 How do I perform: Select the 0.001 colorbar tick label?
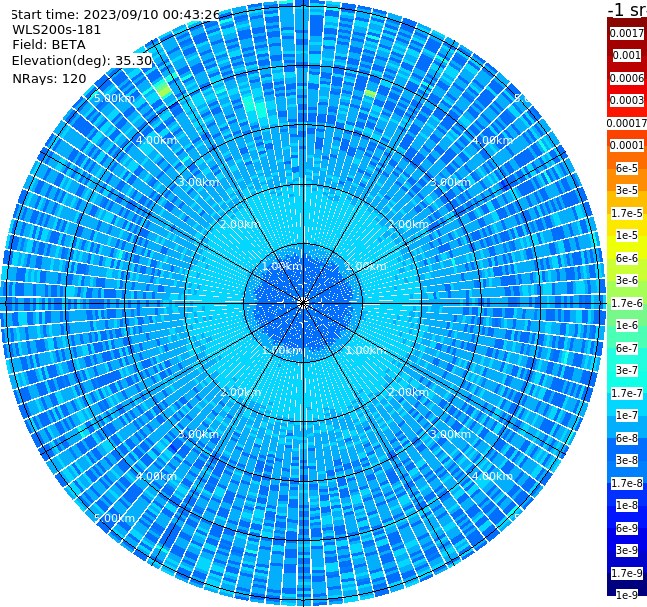627,55
